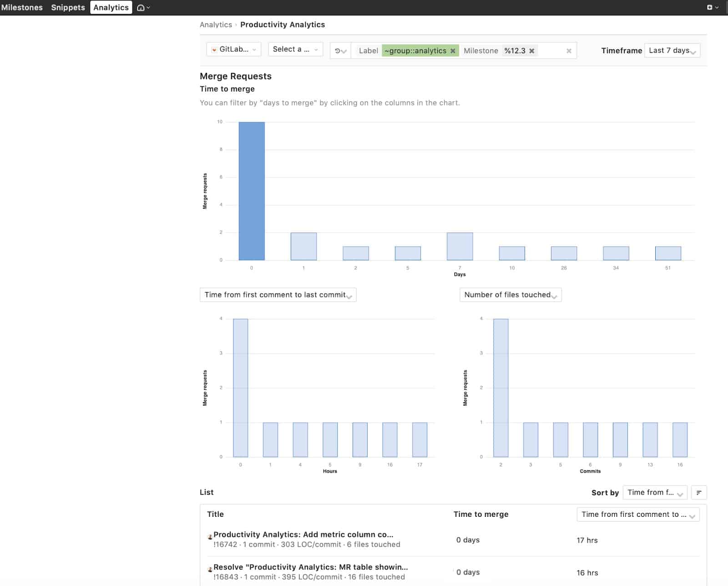Open the Sort by selection dropdown
Screen dimensions: 728x586
[655, 492]
